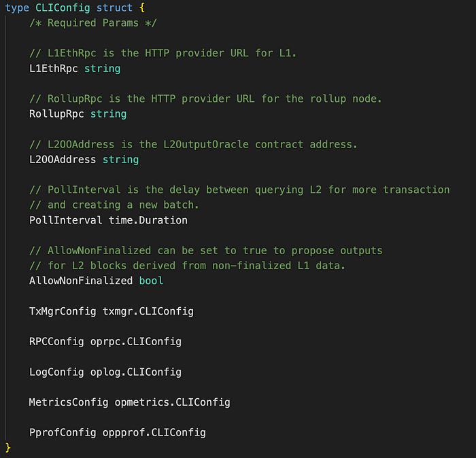The width and height of the screenshot is (476, 458).
Task: Click the type keyword on first line
Action: coord(17,7)
